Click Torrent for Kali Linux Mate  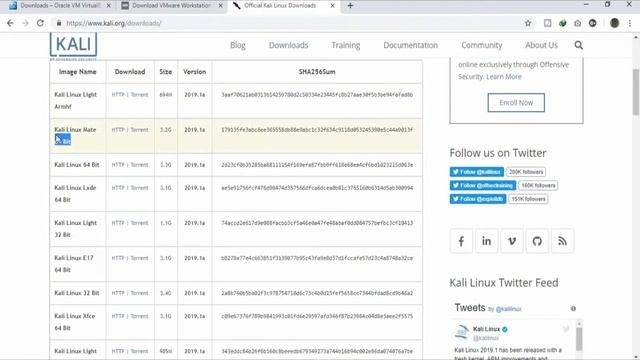point(140,130)
